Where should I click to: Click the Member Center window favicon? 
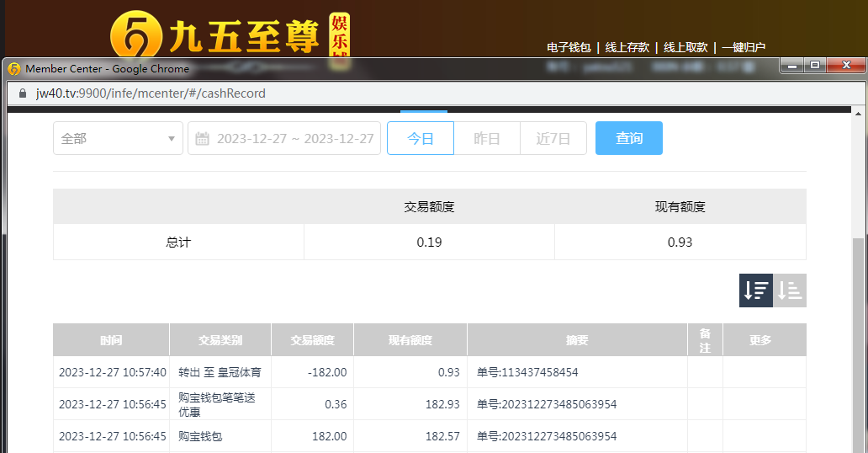coord(13,69)
